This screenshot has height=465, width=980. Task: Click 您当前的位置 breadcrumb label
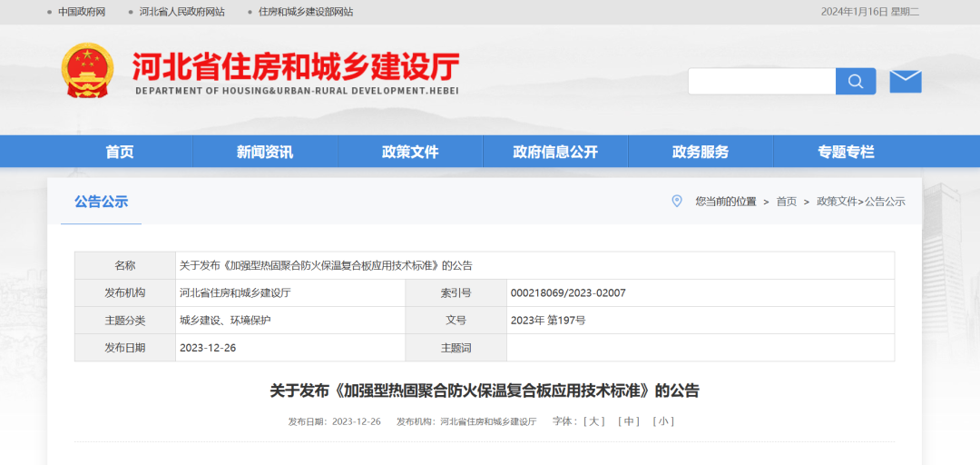726,202
